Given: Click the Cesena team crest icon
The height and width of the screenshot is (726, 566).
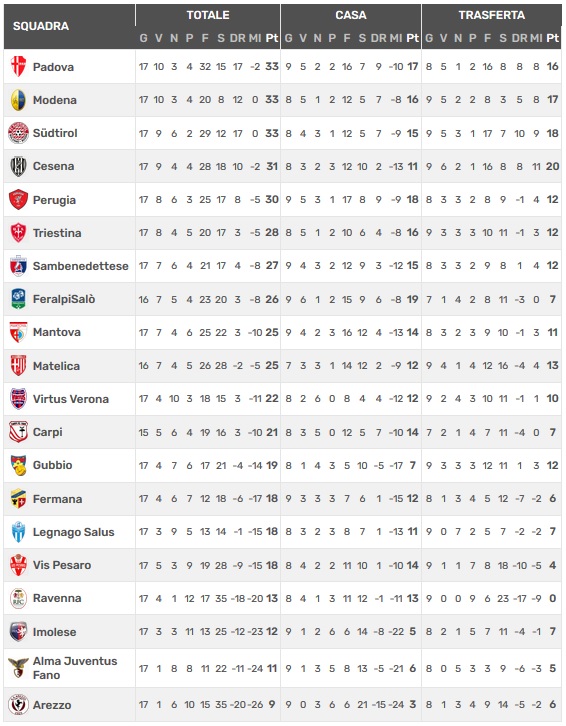Looking at the screenshot, I should [x=19, y=166].
